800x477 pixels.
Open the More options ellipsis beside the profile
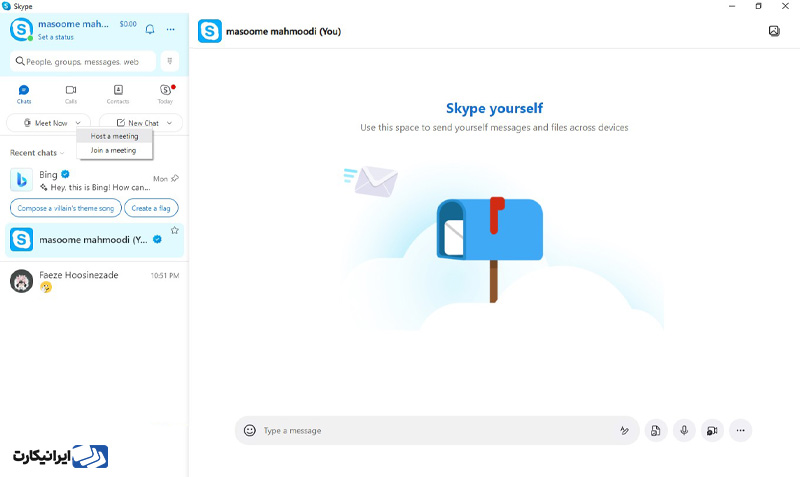pyautogui.click(x=170, y=30)
